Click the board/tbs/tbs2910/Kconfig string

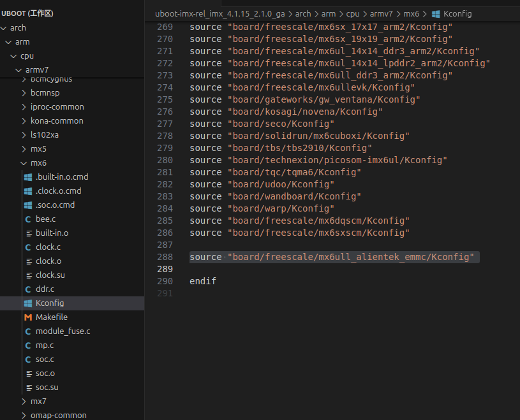pyautogui.click(x=299, y=148)
